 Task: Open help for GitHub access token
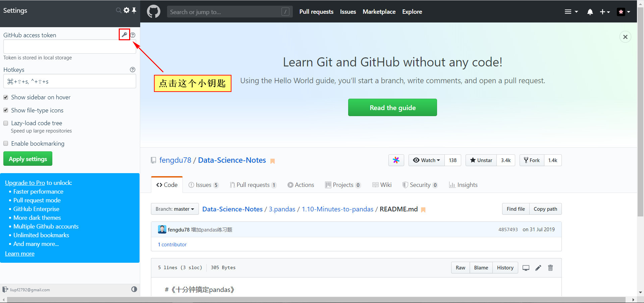[133, 35]
